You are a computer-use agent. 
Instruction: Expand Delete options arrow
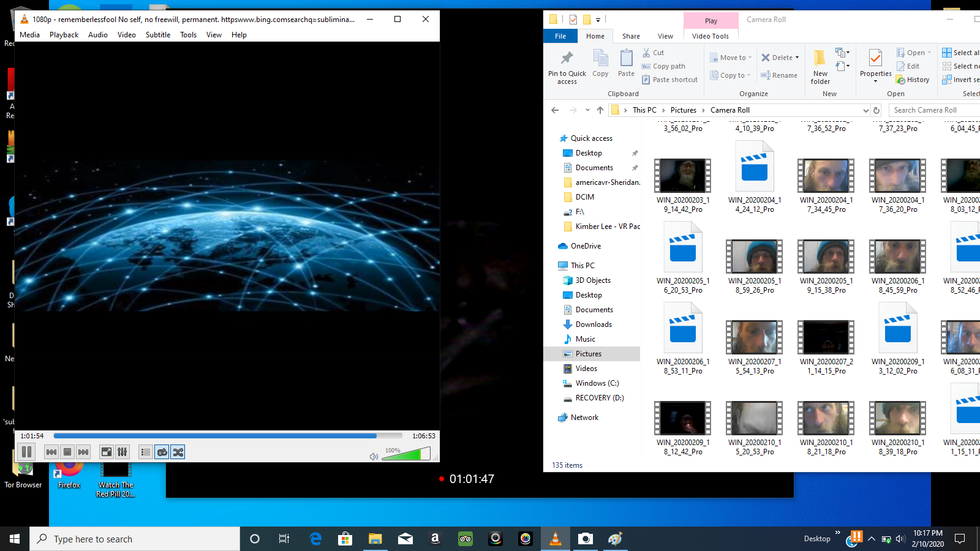coord(797,58)
